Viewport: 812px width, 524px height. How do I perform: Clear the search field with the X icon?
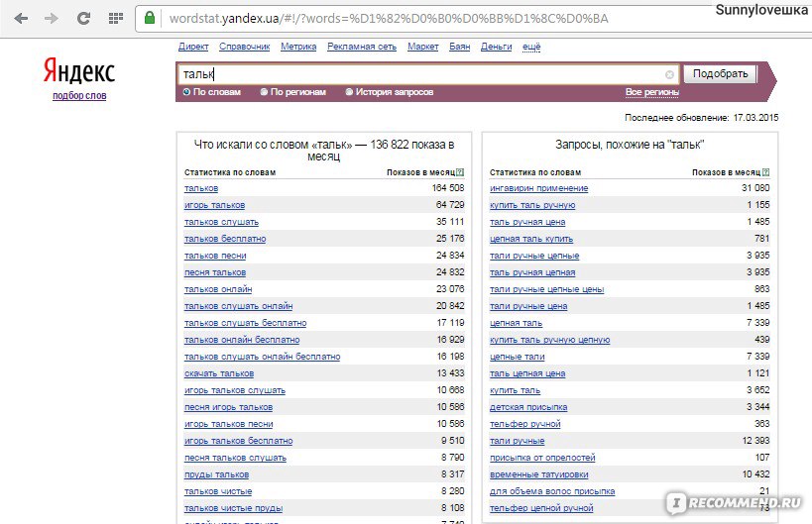[x=669, y=74]
